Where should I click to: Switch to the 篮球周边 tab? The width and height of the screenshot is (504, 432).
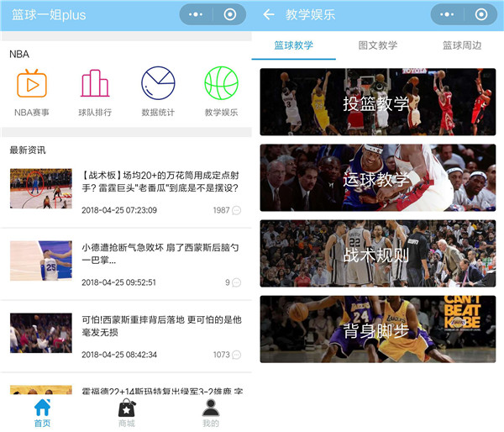pos(462,45)
